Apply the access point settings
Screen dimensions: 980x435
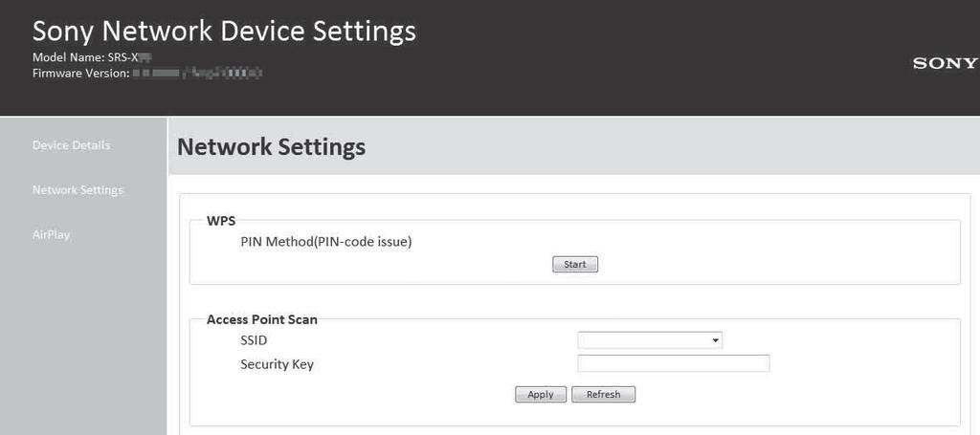[x=541, y=395]
